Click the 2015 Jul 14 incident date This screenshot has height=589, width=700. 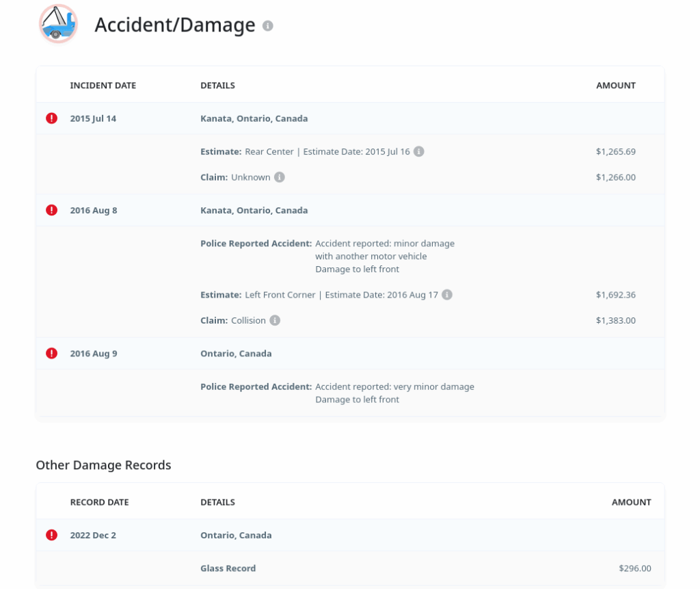[x=93, y=118]
